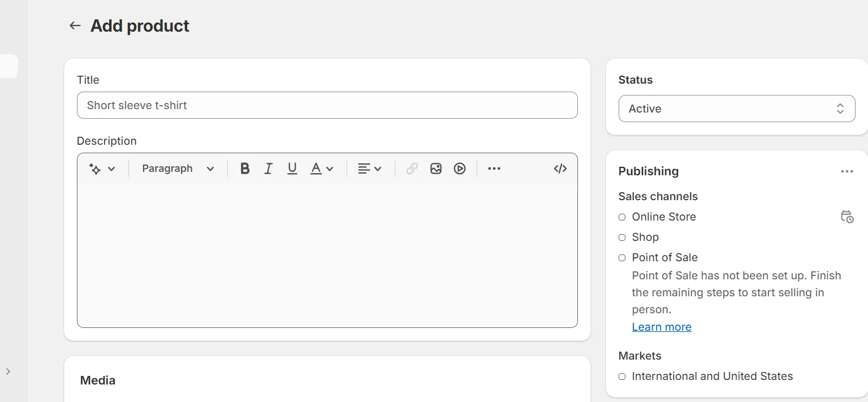Apply italic formatting to description
This screenshot has width=868, height=402.
(x=269, y=168)
